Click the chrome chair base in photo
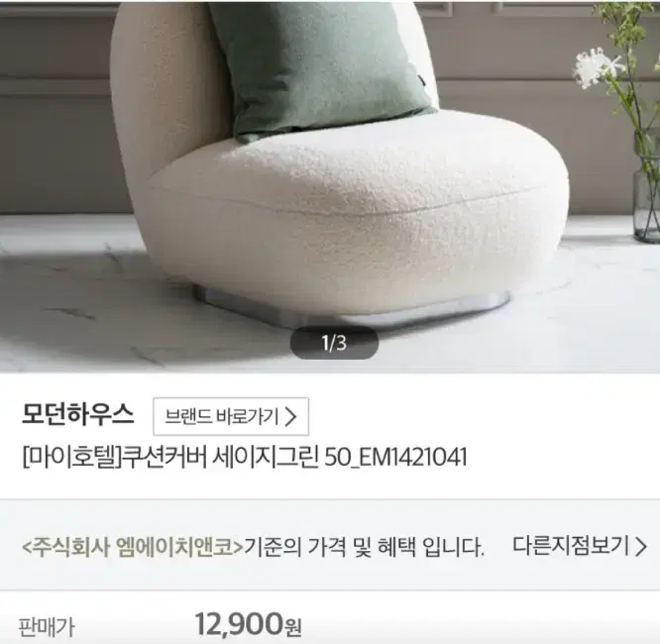This screenshot has height=644, width=660. coord(352,304)
